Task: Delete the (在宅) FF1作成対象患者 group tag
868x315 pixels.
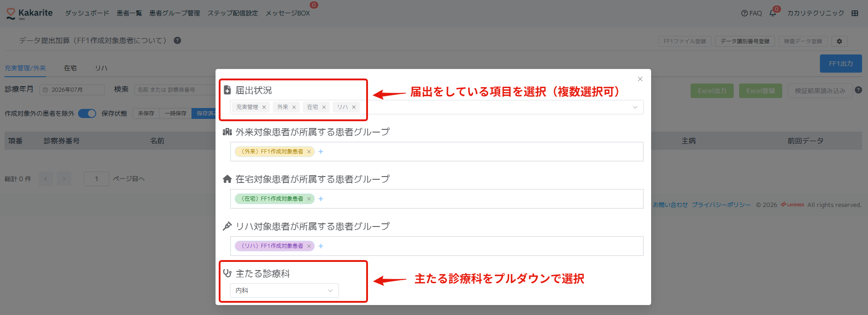Action: 309,199
